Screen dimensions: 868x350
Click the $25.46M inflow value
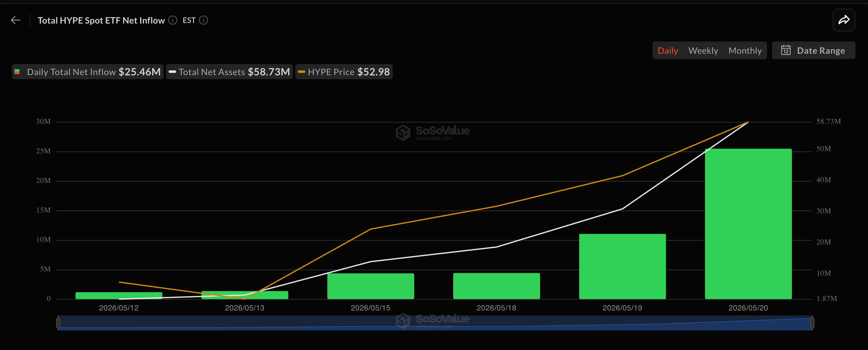pyautogui.click(x=140, y=72)
